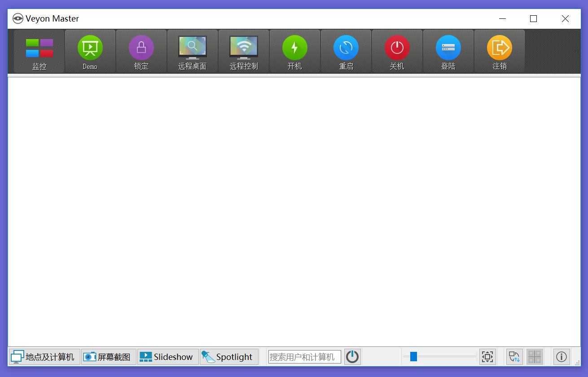Toggle the 屏幕截图 screenshots panel

coord(108,356)
